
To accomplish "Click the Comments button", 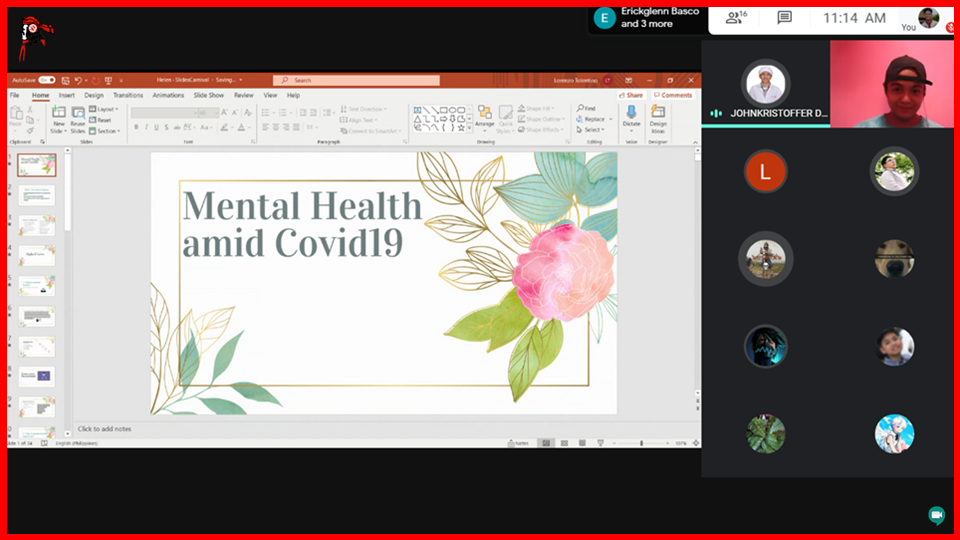I will click(673, 95).
